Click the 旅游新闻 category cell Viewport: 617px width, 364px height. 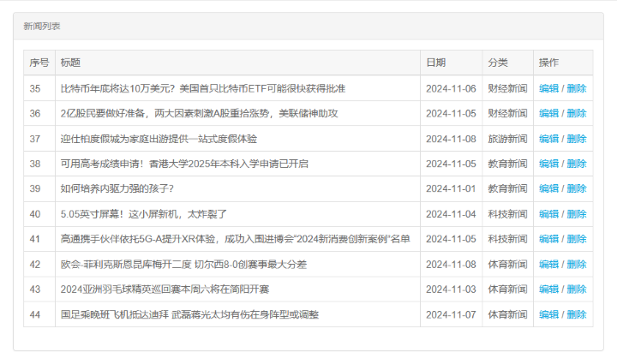tap(507, 139)
